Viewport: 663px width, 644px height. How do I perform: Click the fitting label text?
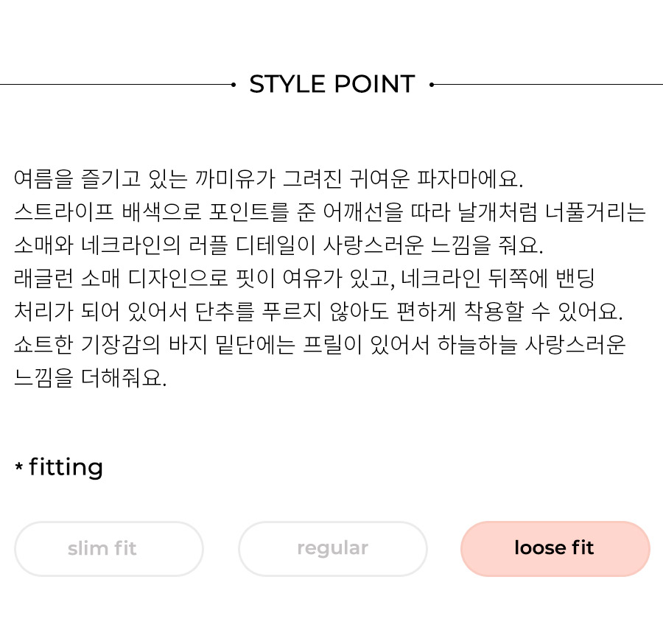(66, 467)
